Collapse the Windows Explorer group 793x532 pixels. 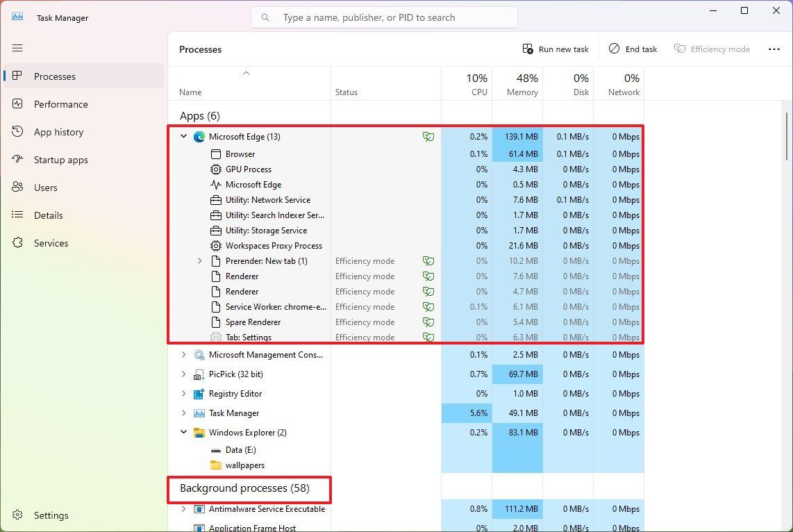tap(183, 432)
